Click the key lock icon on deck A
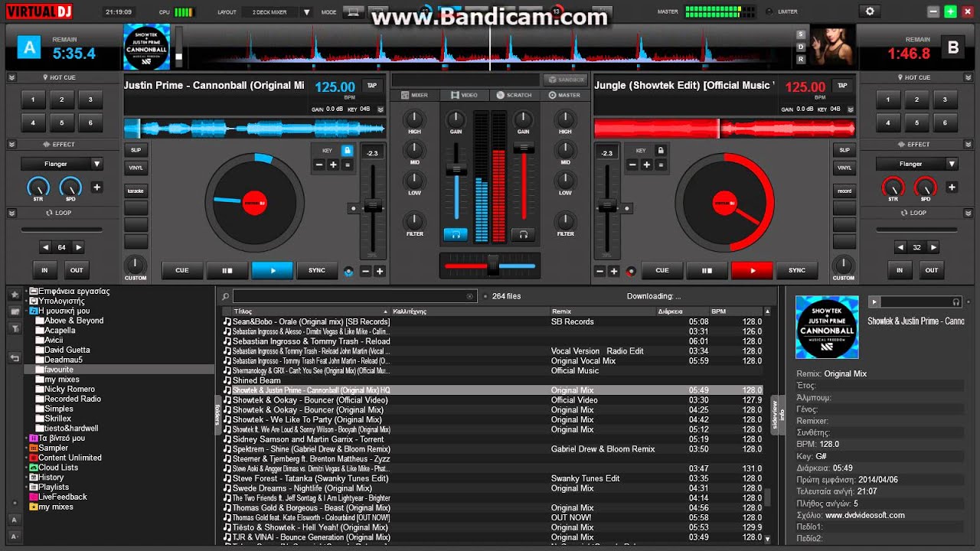 (347, 151)
